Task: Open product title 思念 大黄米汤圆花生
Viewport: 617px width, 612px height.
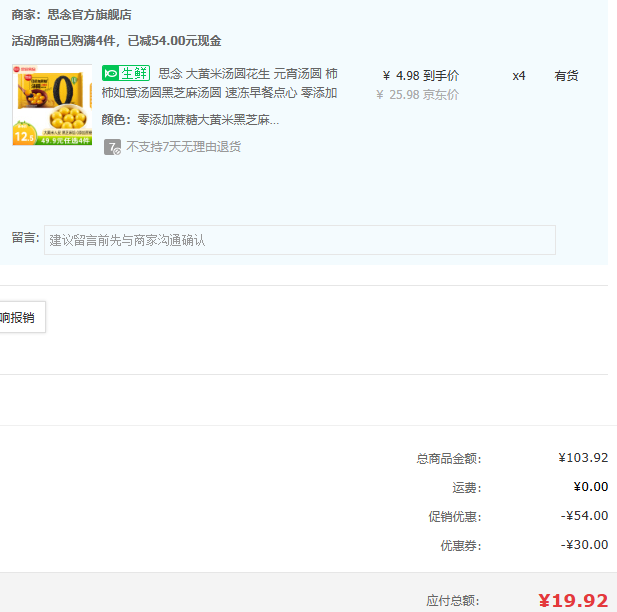Action: click(x=220, y=83)
